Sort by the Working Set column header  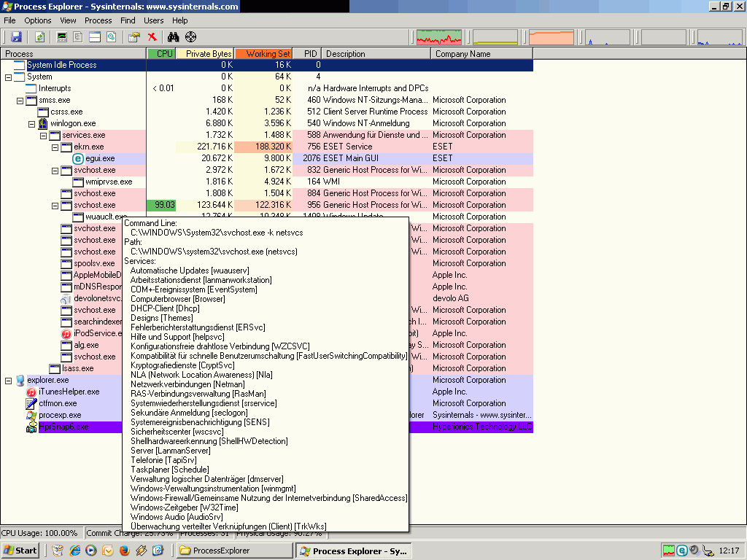(263, 54)
